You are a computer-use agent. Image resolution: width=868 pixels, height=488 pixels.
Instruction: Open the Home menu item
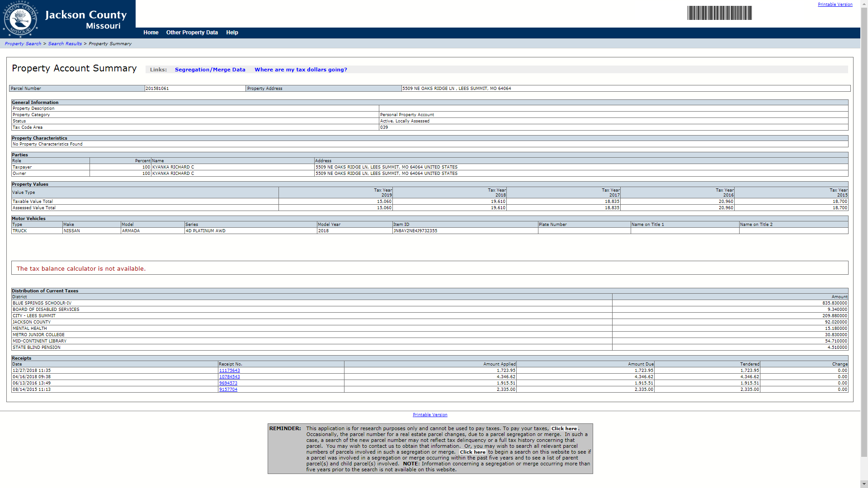[151, 33]
